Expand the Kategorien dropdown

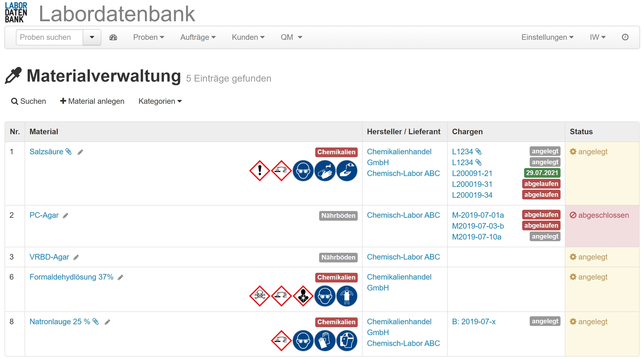pyautogui.click(x=160, y=101)
